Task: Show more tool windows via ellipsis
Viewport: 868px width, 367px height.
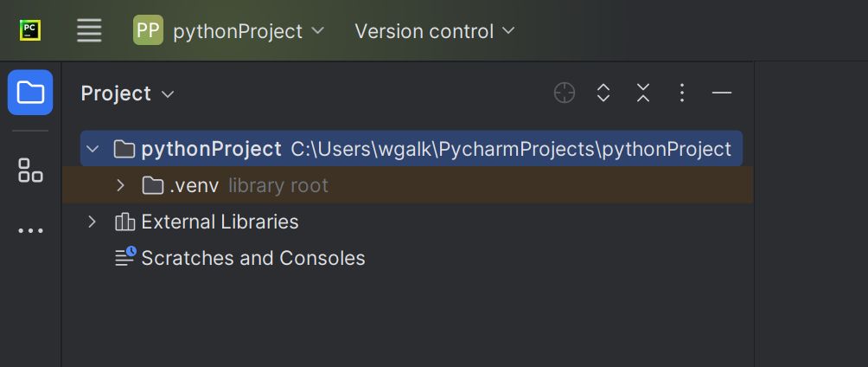Action: click(x=30, y=231)
